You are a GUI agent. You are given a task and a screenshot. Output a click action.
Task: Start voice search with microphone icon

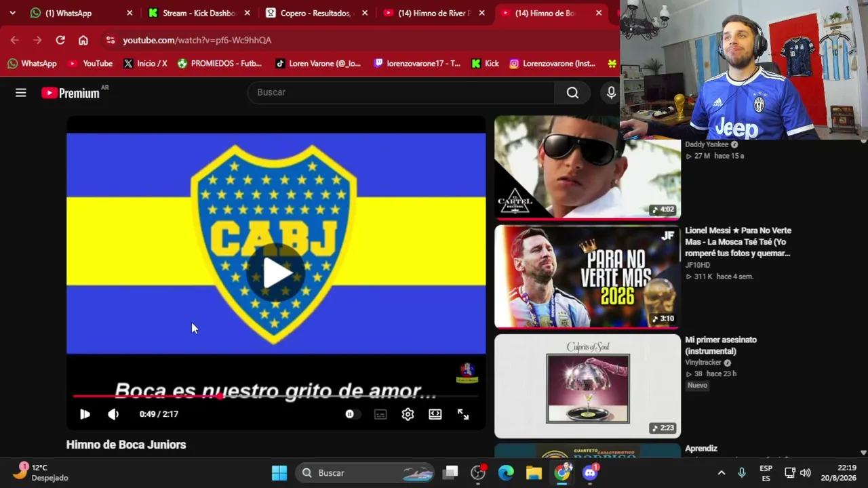click(611, 93)
